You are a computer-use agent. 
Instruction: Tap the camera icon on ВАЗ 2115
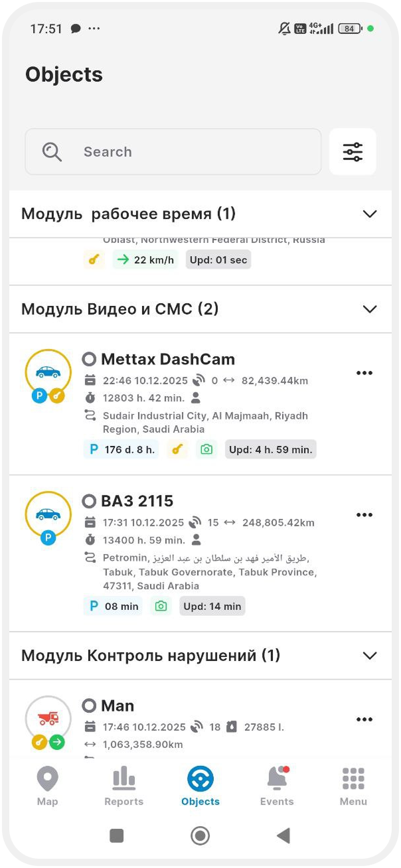click(160, 606)
